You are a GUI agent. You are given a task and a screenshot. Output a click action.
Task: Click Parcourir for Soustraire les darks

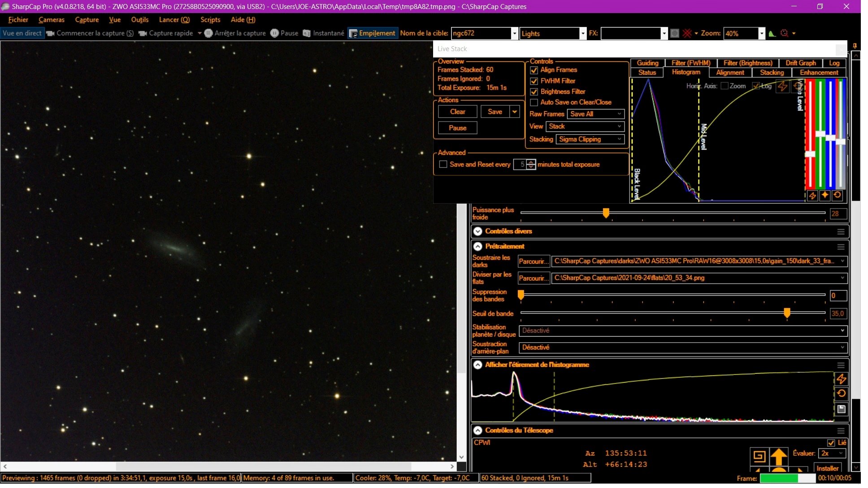coord(534,261)
